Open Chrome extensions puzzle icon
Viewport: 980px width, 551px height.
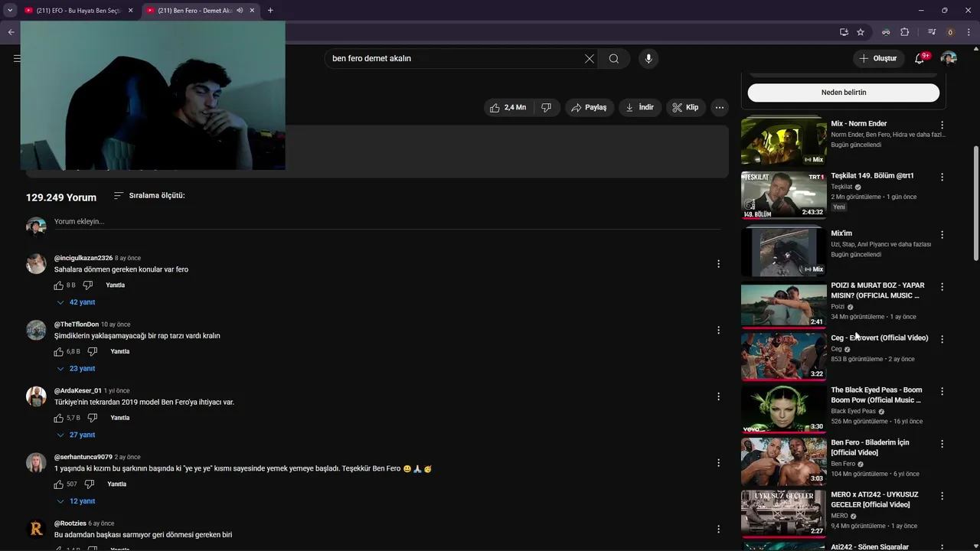point(905,32)
